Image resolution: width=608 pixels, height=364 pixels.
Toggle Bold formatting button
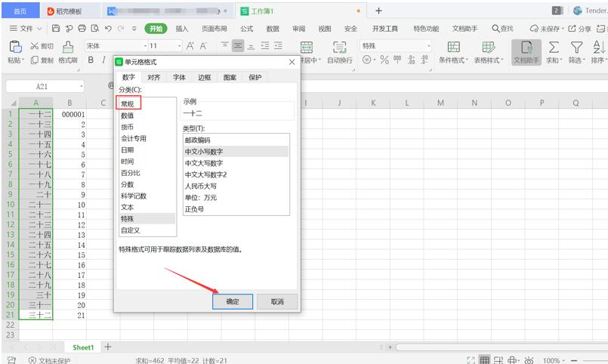point(91,60)
